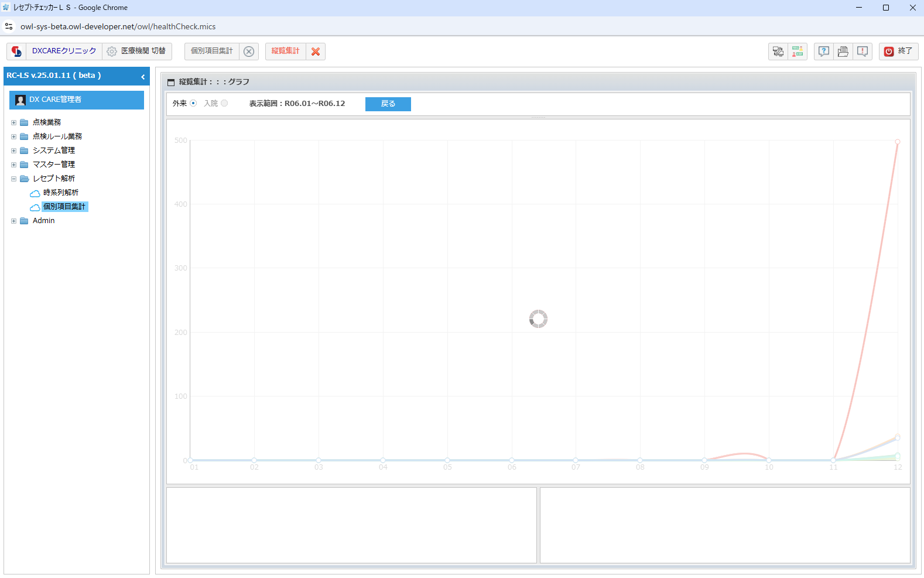Expand the システム管理 tree node
Screen dimensions: 924x578
13,151
